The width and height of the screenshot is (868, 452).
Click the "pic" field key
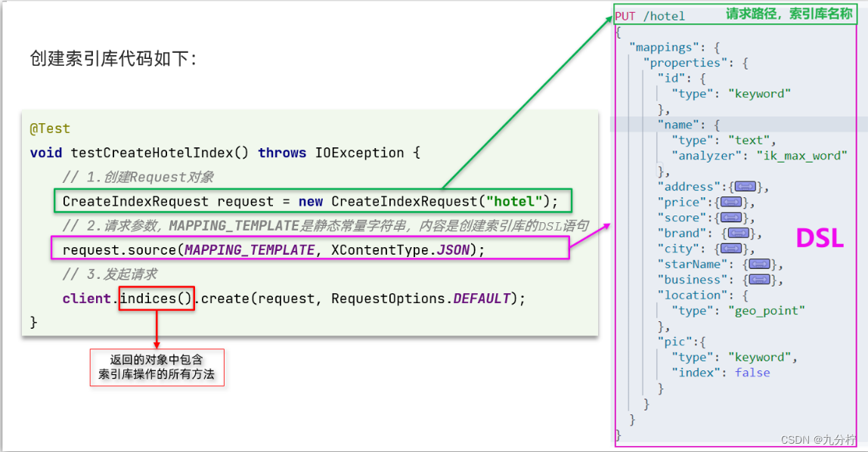point(674,342)
